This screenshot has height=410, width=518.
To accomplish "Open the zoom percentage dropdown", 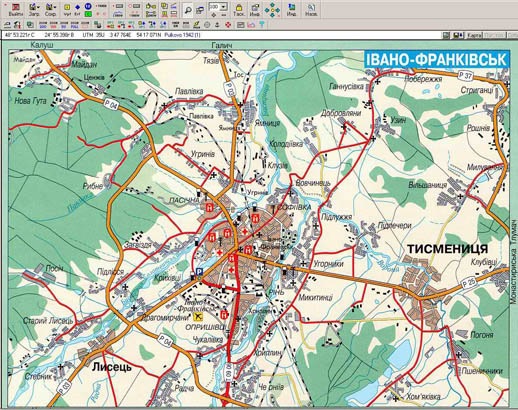I will tap(224, 7).
